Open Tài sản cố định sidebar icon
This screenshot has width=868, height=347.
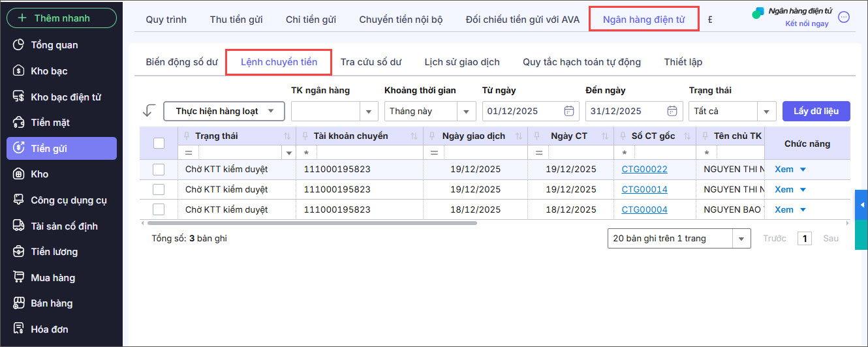pos(19,226)
